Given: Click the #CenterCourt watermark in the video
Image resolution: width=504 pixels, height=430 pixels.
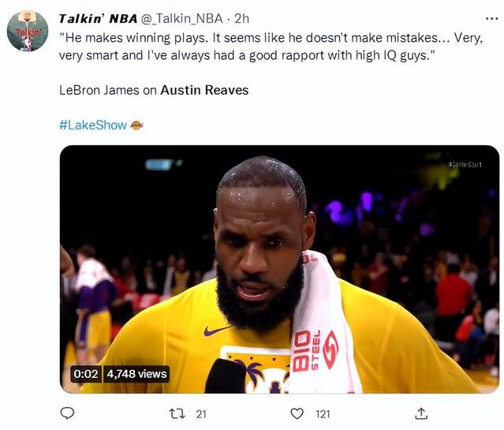Looking at the screenshot, I should pyautogui.click(x=464, y=164).
